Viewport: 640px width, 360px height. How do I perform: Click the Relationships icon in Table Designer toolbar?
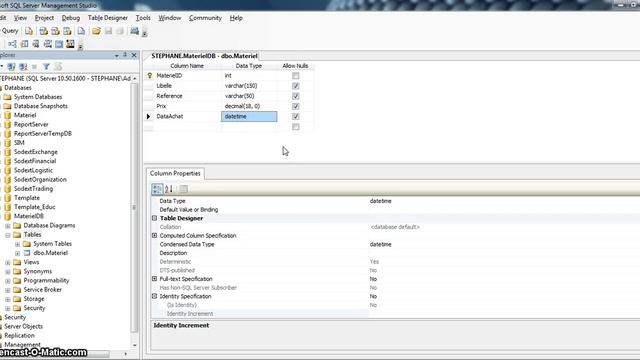tap(12, 44)
